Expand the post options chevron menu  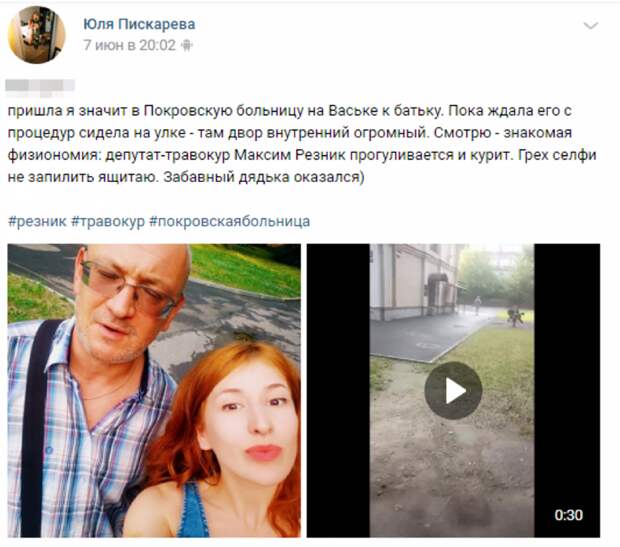[x=591, y=26]
